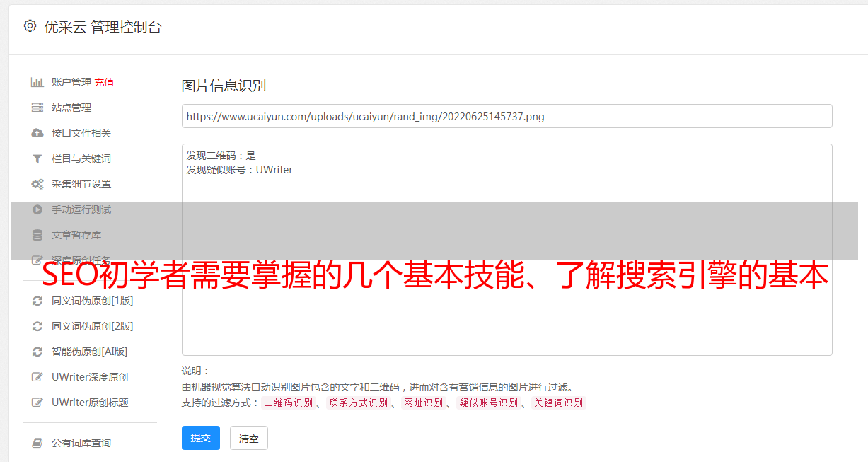Open 账户管理 in the sidebar
The width and height of the screenshot is (868, 462).
(x=71, y=82)
